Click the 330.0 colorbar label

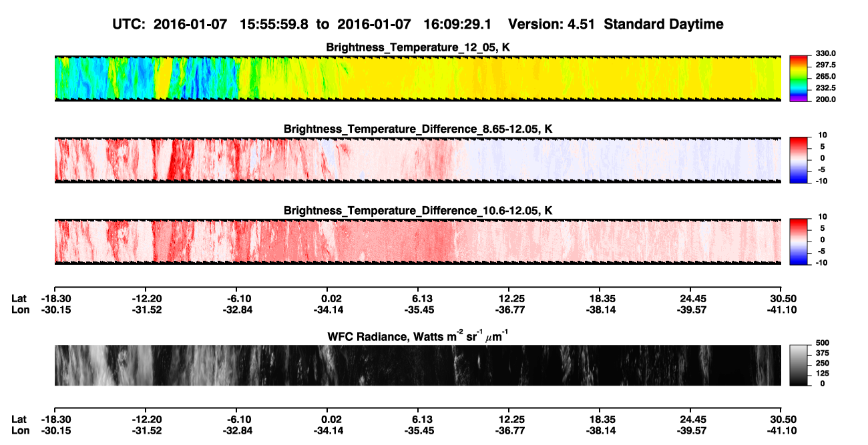coord(827,54)
